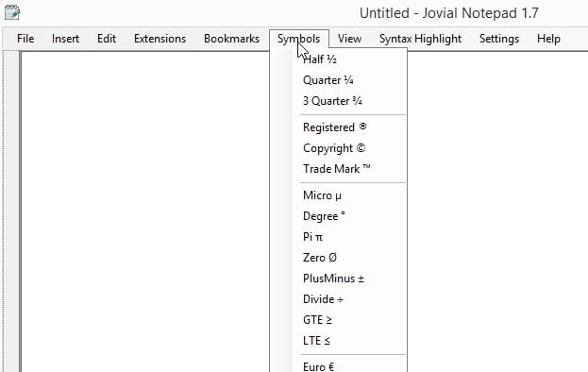Click inside the empty text editing area

145,211
